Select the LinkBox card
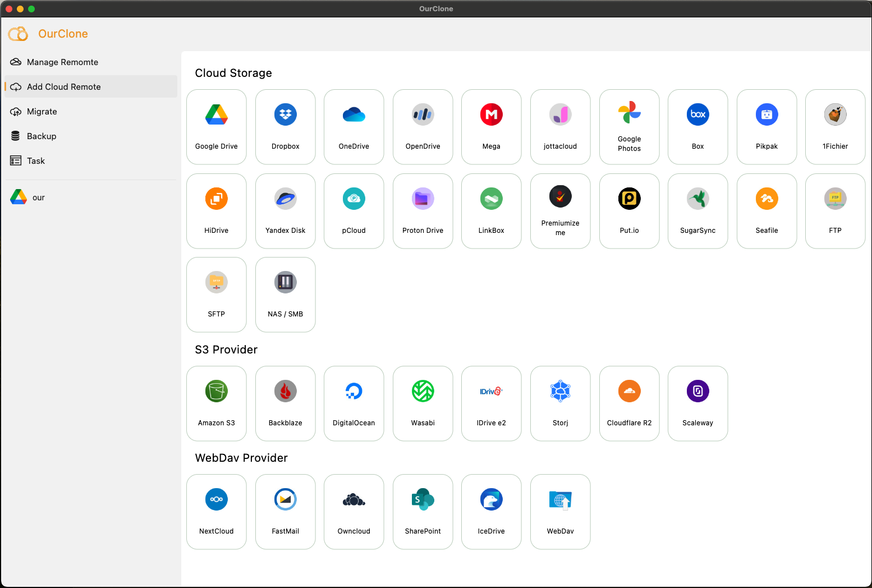Image resolution: width=872 pixels, height=588 pixels. coord(492,211)
